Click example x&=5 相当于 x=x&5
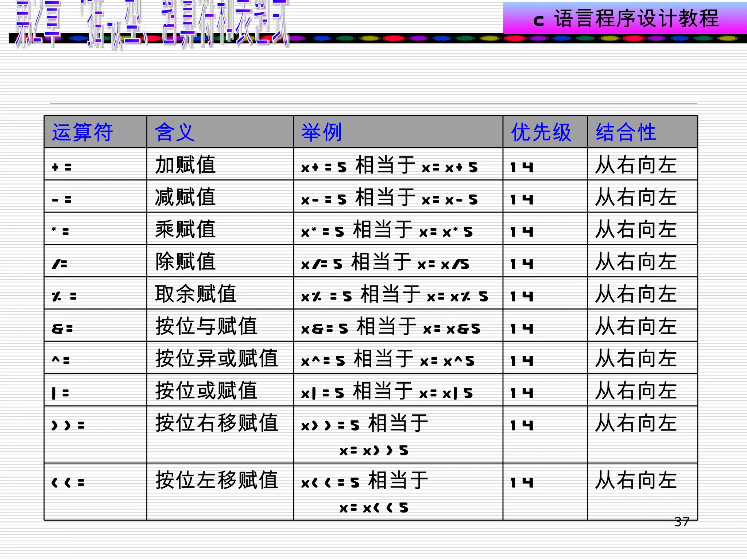 [398, 325]
